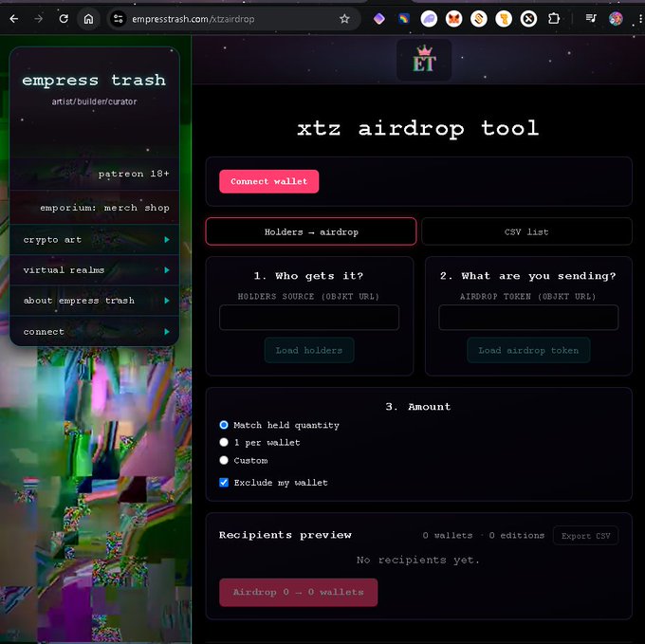Open the Phantom ghost extension icon
This screenshot has width=645, height=644.
[x=429, y=19]
